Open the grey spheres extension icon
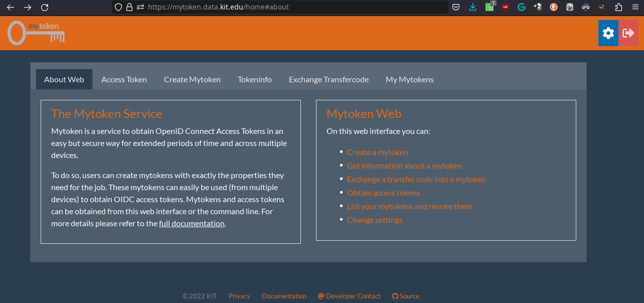 (x=538, y=7)
